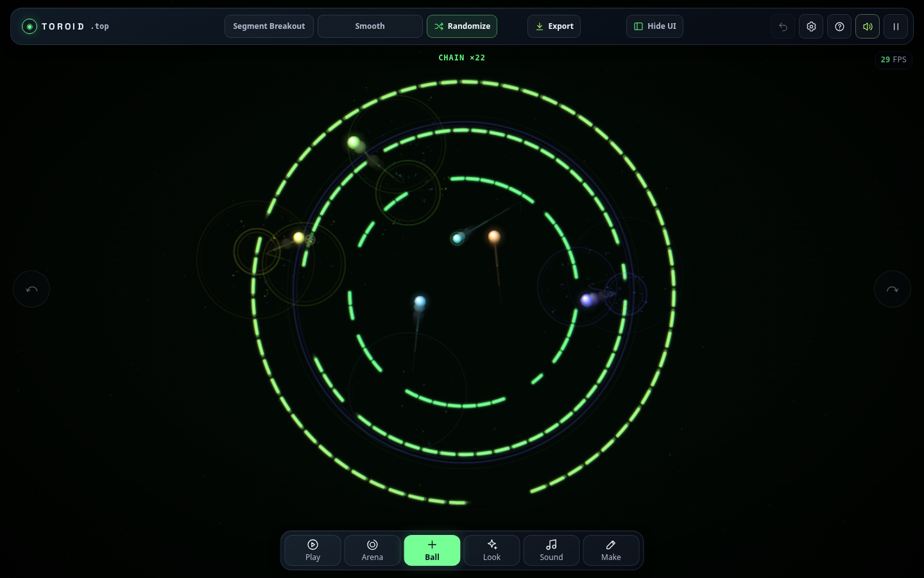The width and height of the screenshot is (924, 578).
Task: Switch to the Play tab
Action: (x=312, y=550)
